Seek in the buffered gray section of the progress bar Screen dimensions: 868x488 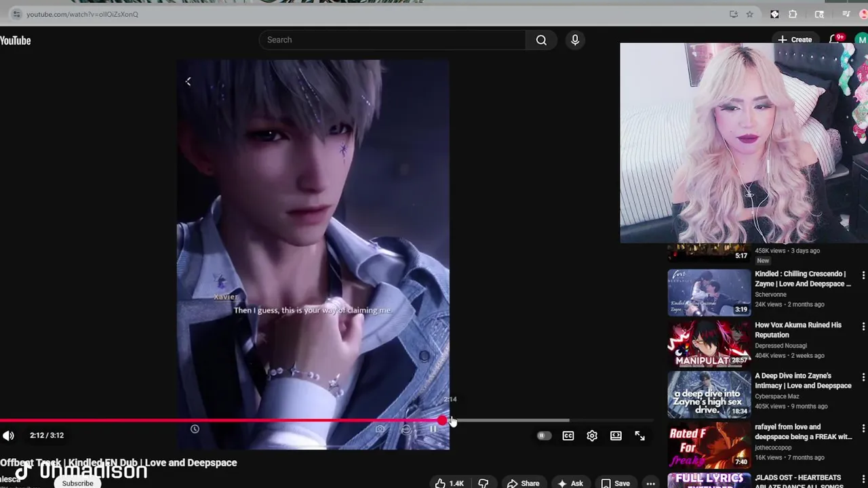click(509, 421)
